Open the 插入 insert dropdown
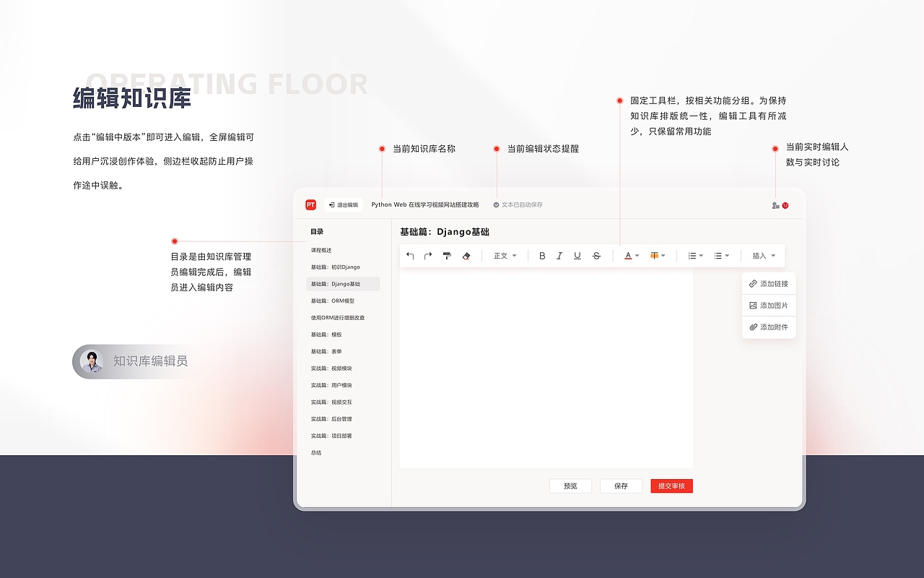Viewport: 924px width, 578px height. (764, 256)
